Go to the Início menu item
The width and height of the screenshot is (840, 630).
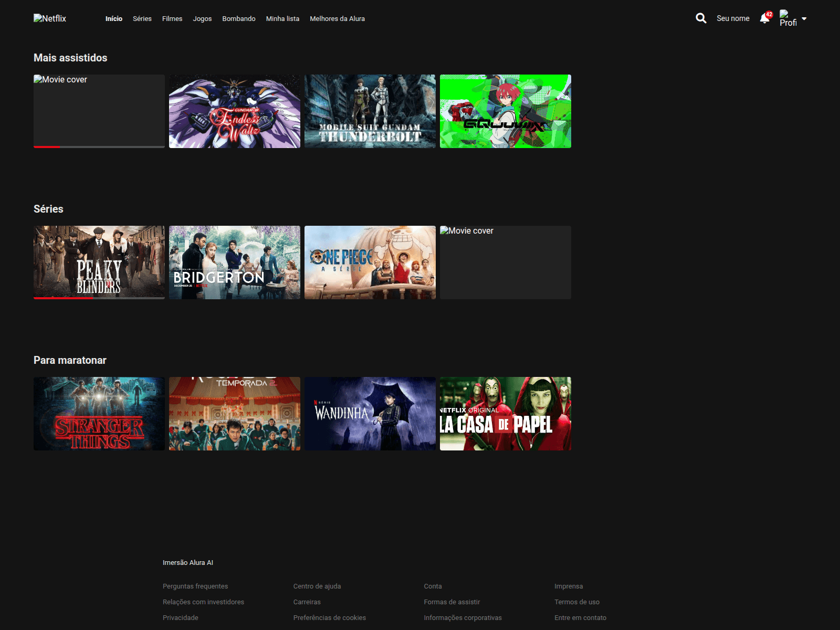click(114, 19)
